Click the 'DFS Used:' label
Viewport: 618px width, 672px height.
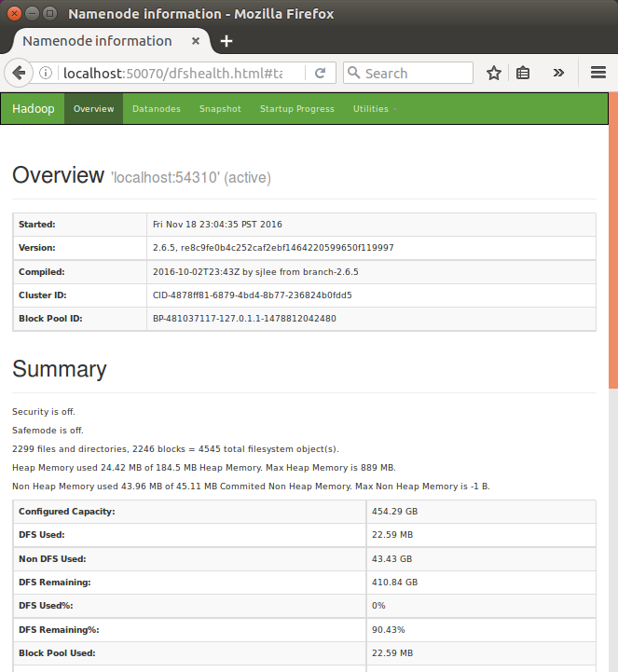click(42, 534)
